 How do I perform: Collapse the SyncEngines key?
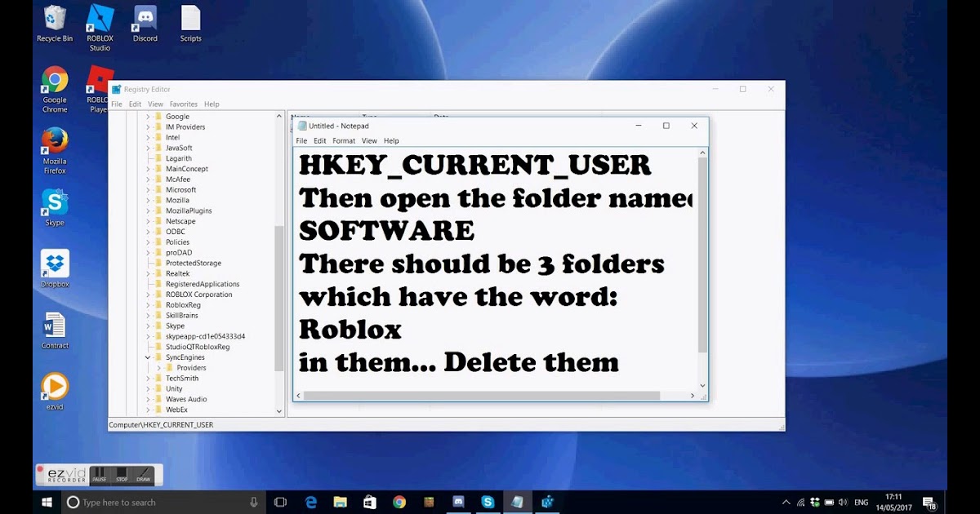pyautogui.click(x=149, y=357)
